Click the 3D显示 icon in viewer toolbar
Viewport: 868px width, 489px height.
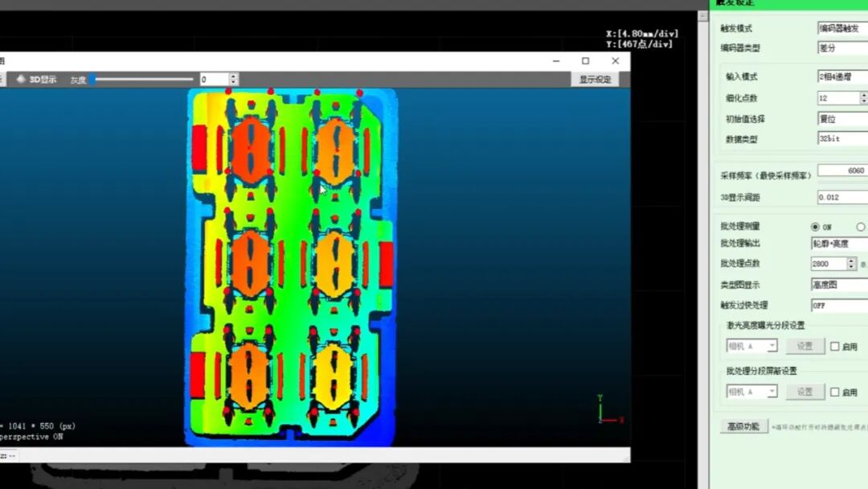(x=22, y=80)
